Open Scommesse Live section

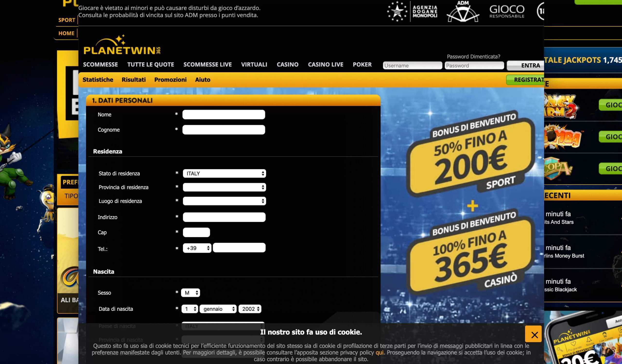[x=207, y=65]
